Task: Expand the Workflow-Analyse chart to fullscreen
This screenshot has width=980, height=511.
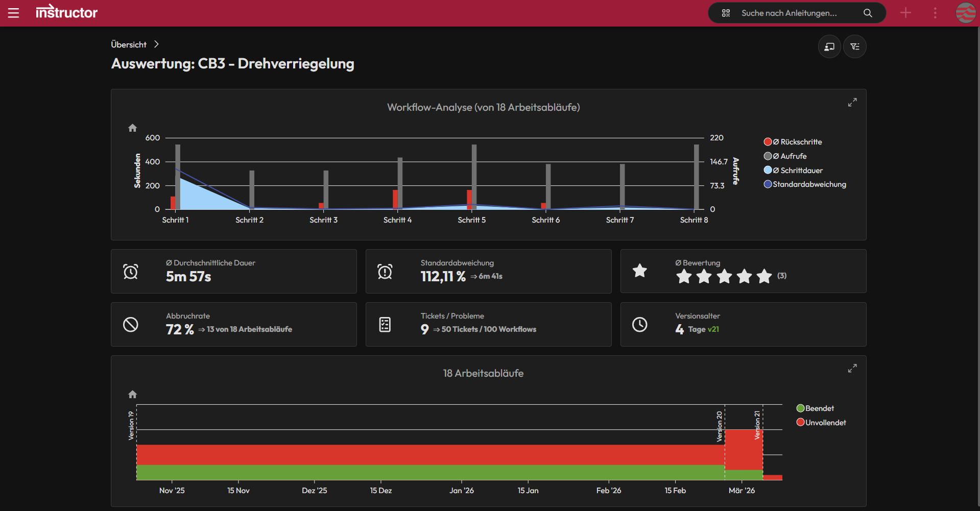Action: point(852,103)
